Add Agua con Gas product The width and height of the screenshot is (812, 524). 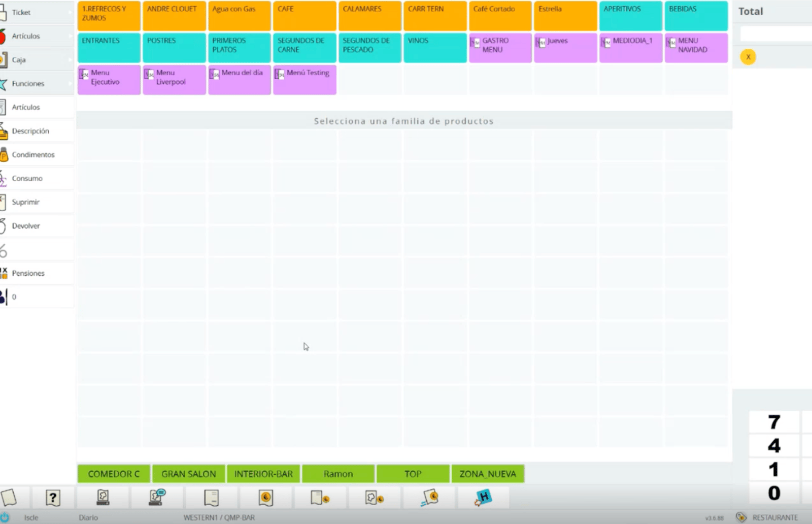coord(240,16)
